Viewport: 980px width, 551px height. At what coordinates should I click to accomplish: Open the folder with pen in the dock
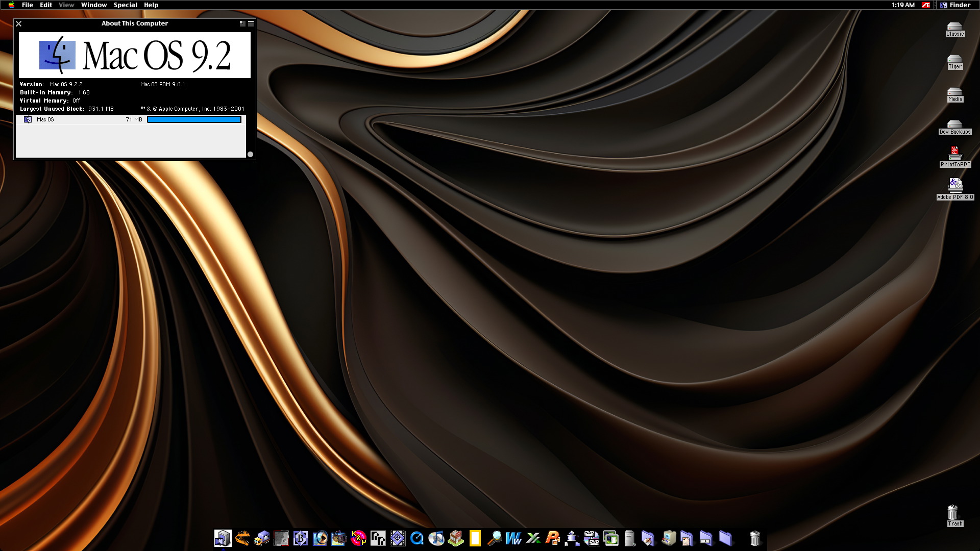(x=648, y=538)
